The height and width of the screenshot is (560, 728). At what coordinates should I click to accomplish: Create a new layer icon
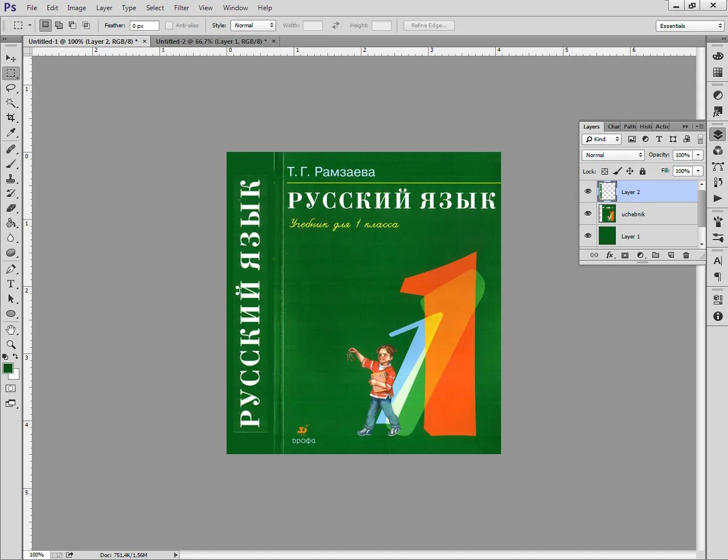[671, 256]
